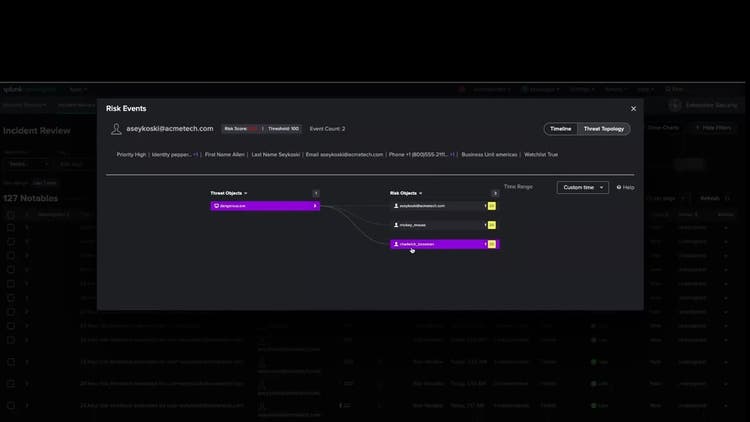750x422 pixels.
Task: Click the Risk Score badge
Action: (241, 129)
